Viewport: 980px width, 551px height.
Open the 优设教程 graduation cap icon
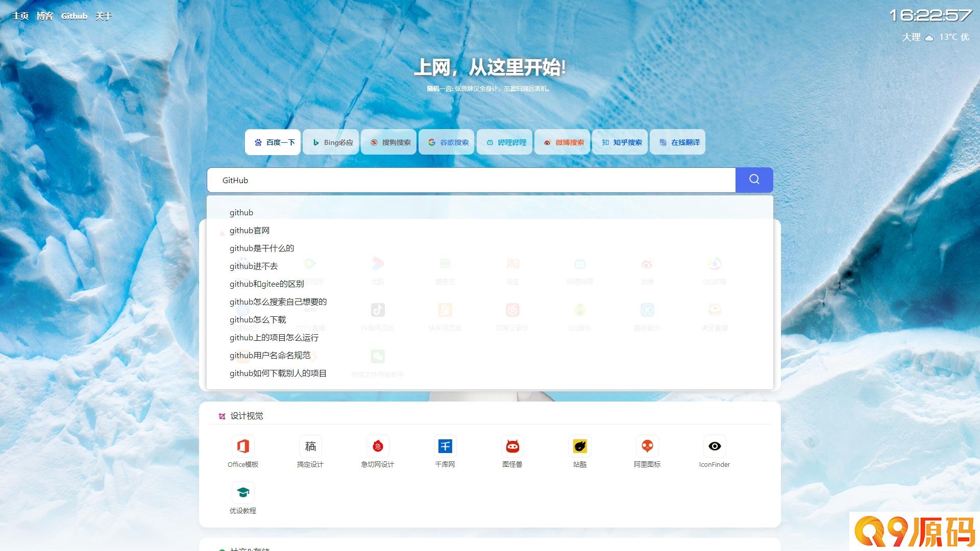point(243,493)
